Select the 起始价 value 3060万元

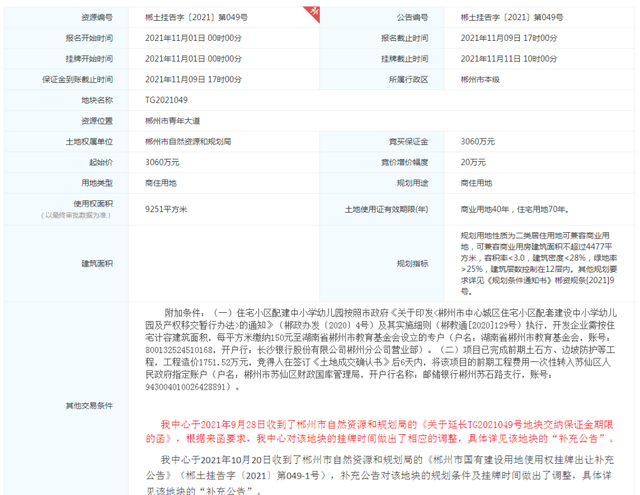pyautogui.click(x=162, y=162)
